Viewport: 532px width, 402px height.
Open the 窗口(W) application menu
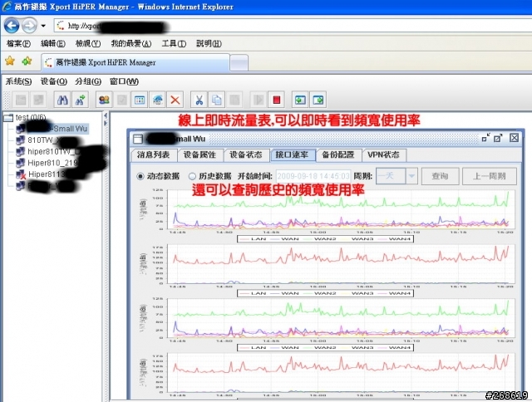pos(124,81)
